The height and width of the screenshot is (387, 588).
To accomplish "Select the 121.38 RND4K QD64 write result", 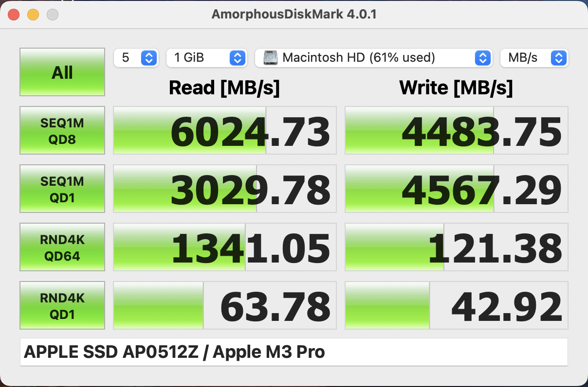I will click(x=457, y=247).
